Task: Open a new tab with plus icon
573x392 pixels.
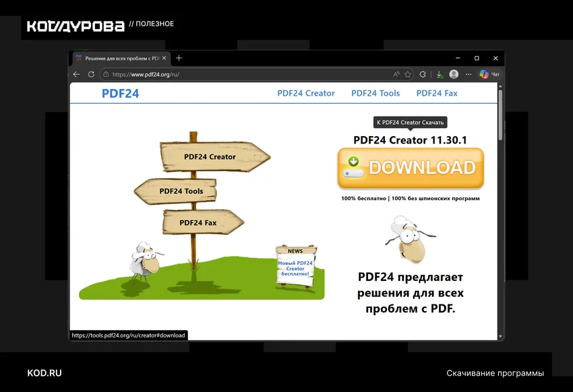Action: tap(179, 58)
